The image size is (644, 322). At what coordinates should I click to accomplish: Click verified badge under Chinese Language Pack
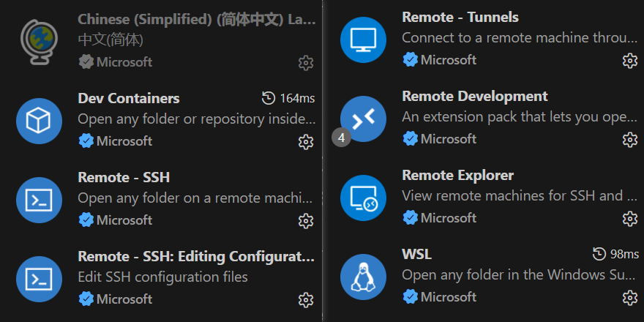(86, 62)
